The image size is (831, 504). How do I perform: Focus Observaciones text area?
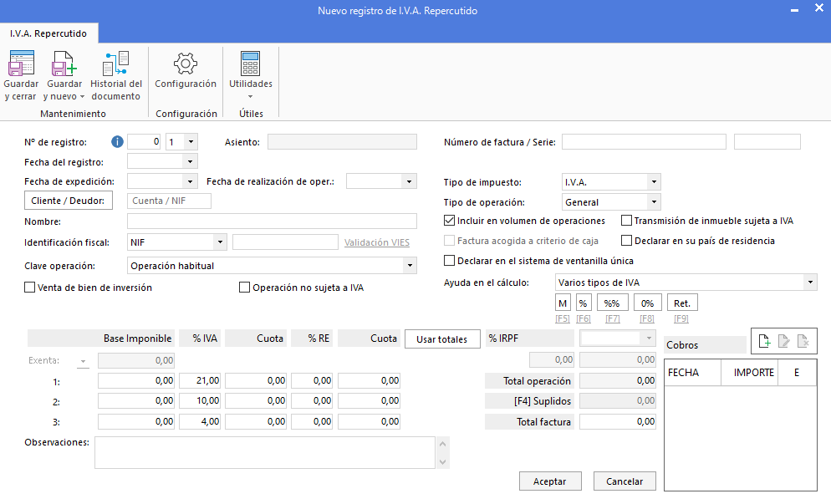click(x=265, y=452)
